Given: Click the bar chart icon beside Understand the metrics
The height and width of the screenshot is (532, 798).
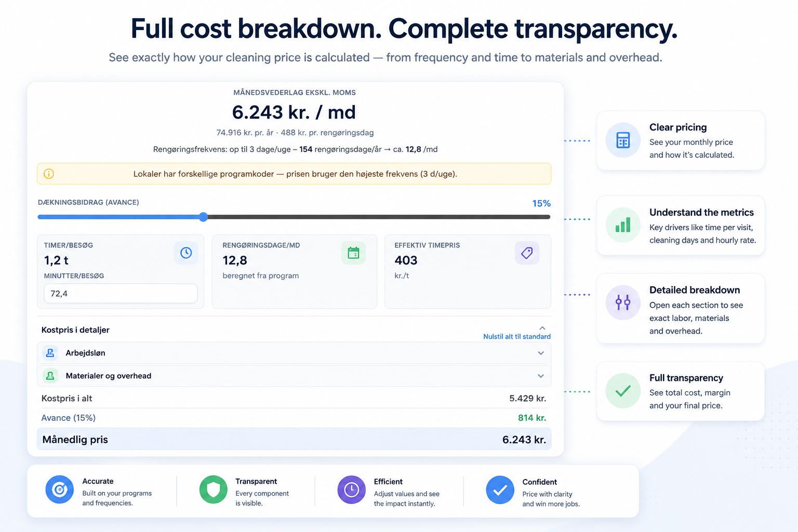Looking at the screenshot, I should click(623, 225).
